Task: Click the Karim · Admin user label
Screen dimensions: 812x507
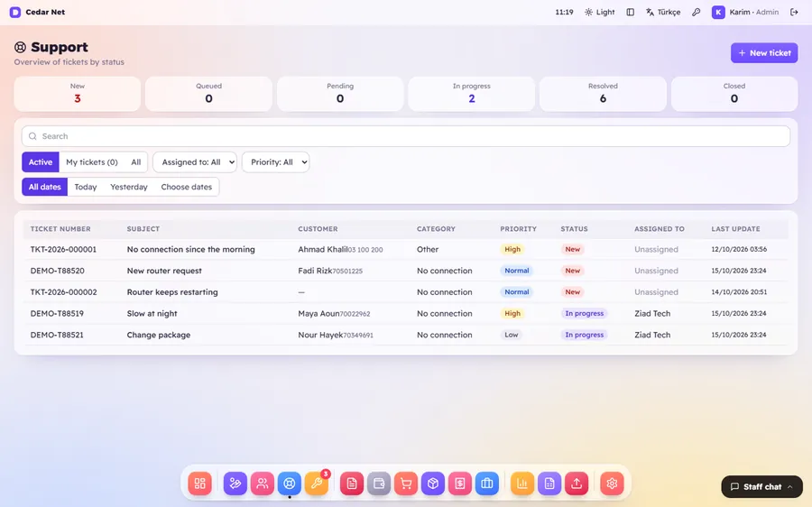Action: [754, 12]
